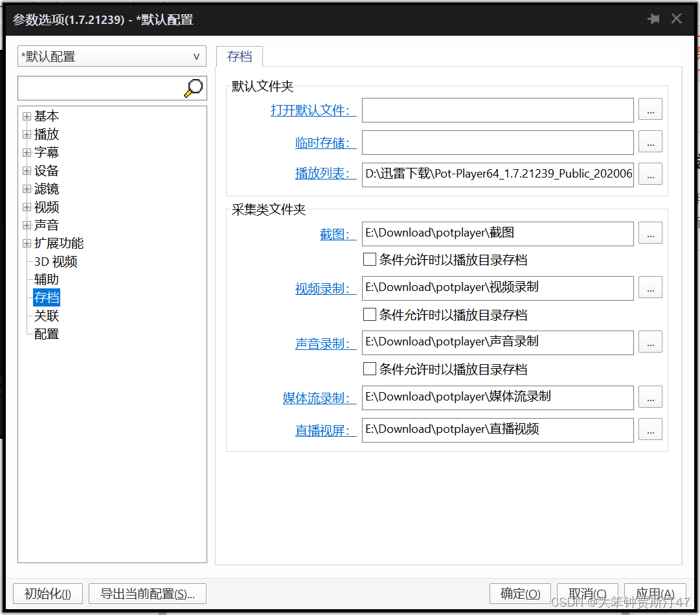Click the 初始化(I) button
This screenshot has height=615, width=700.
click(47, 593)
